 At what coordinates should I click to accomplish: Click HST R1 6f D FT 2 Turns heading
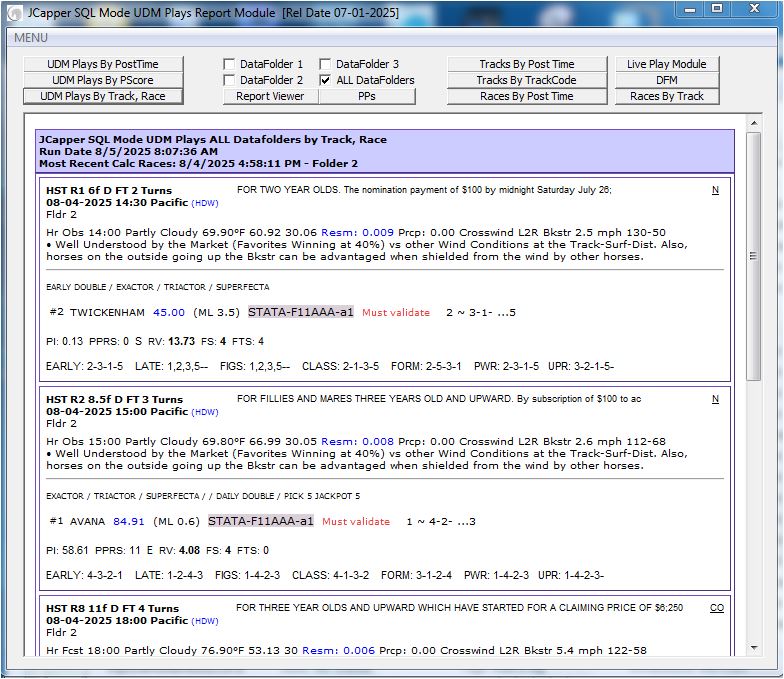coord(109,190)
